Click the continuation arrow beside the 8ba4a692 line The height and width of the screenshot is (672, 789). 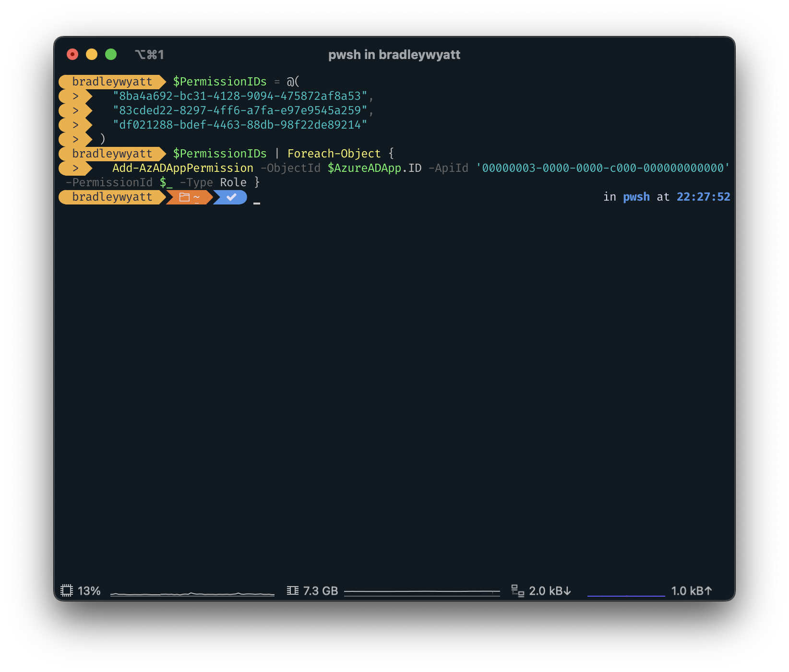coord(75,96)
